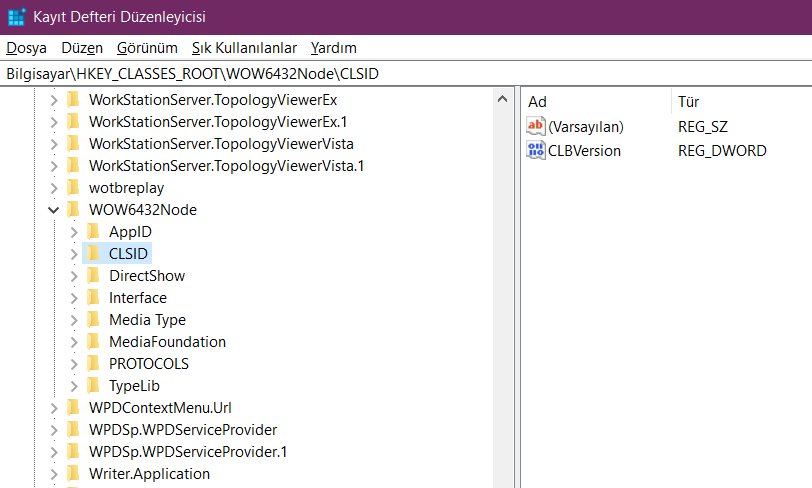Click the Interface folder icon
The image size is (812, 488).
coord(94,297)
